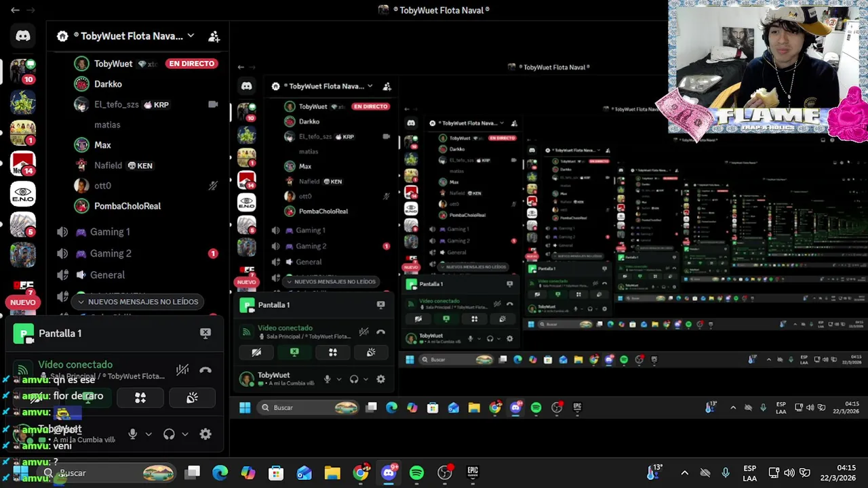Screen dimensions: 868x488
Task: Click the Buscar search box in bottom taskbar
Action: [108, 473]
